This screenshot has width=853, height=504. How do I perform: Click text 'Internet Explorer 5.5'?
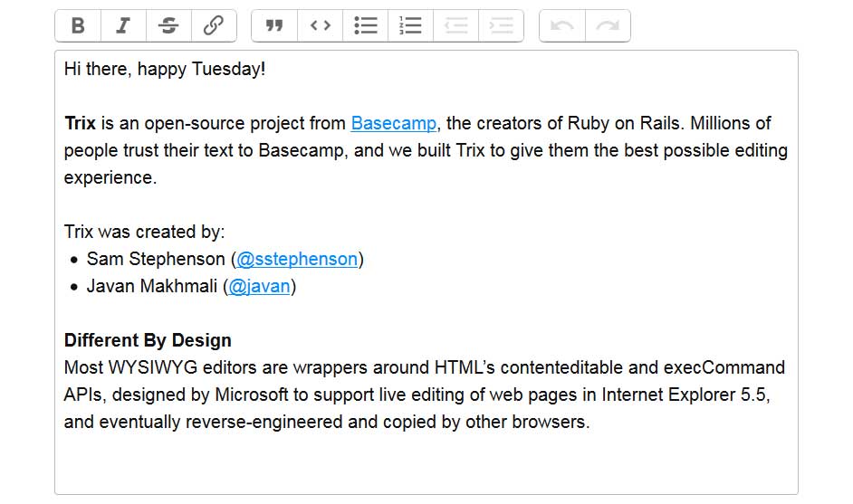pos(685,395)
